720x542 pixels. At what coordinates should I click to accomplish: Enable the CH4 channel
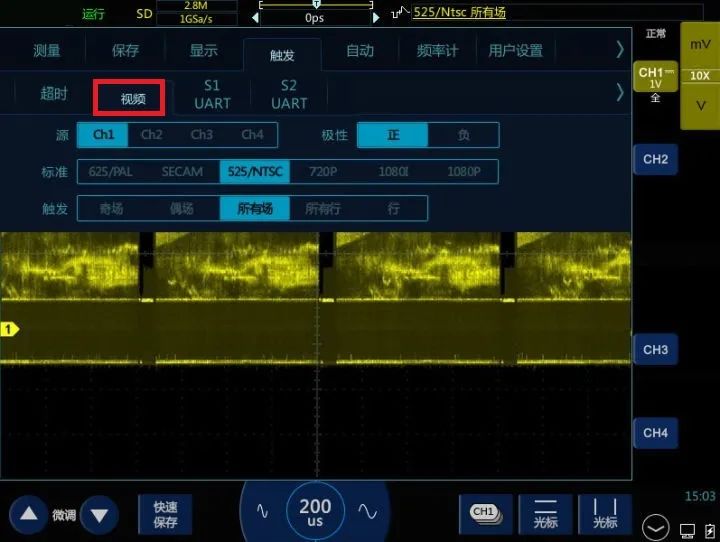pyautogui.click(x=655, y=433)
